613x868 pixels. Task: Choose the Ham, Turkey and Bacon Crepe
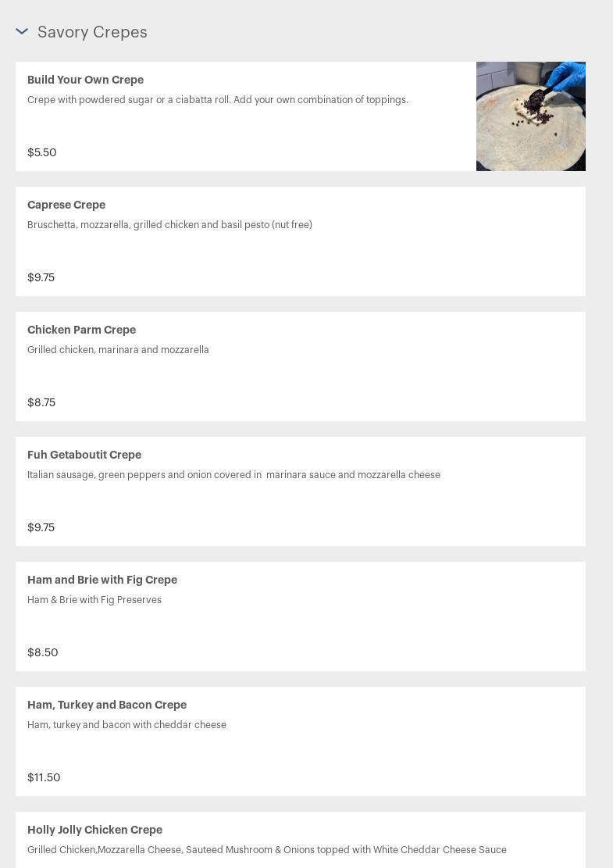pos(107,705)
